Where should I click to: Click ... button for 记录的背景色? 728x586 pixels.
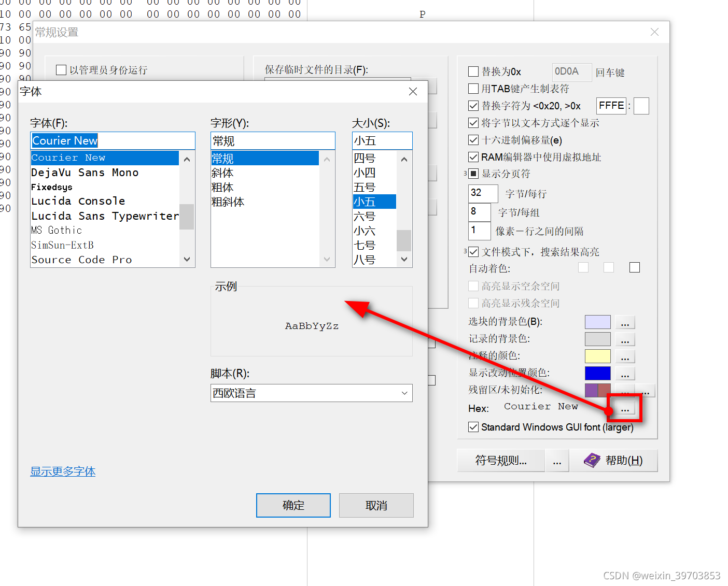(x=625, y=339)
